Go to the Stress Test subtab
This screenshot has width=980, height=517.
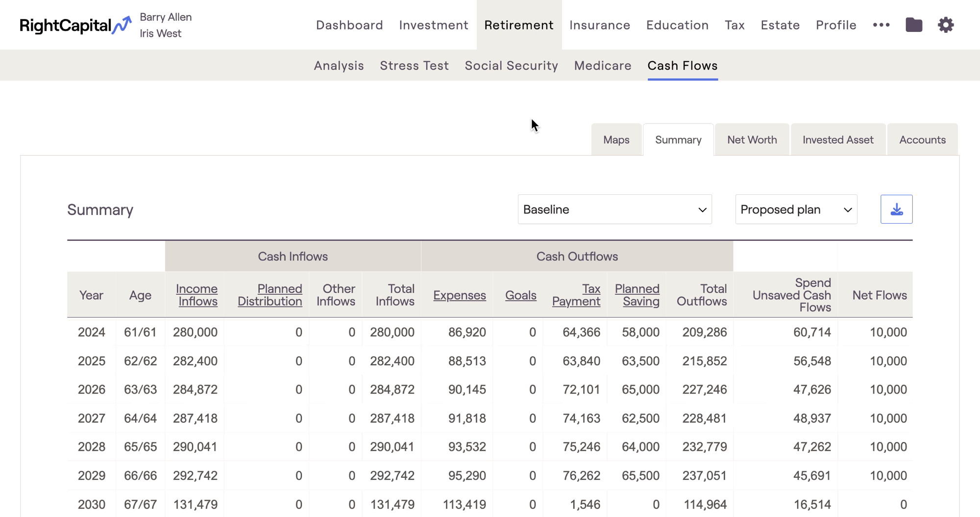click(414, 66)
